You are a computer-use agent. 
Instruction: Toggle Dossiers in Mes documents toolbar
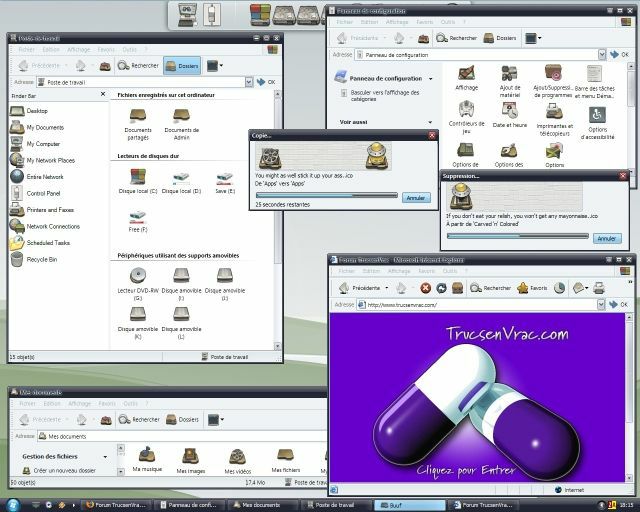pyautogui.click(x=182, y=419)
